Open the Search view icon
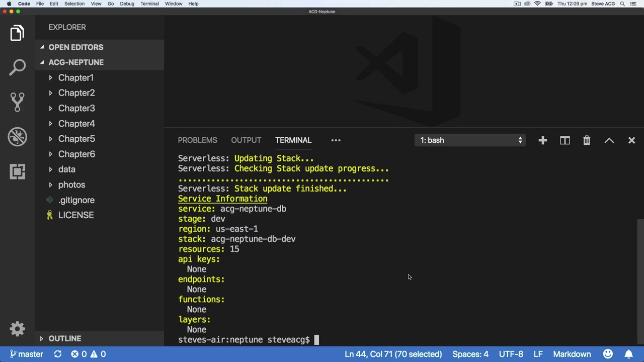The image size is (644, 362). click(17, 67)
